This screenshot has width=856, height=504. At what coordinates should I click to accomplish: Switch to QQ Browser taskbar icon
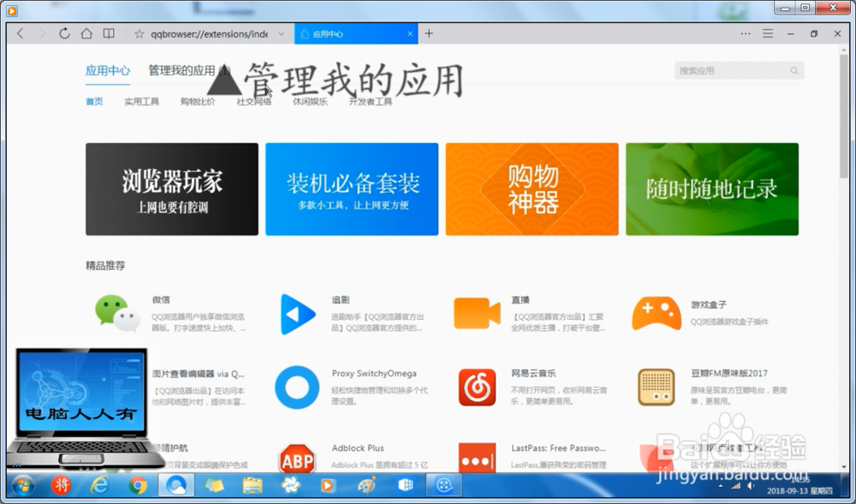[175, 485]
